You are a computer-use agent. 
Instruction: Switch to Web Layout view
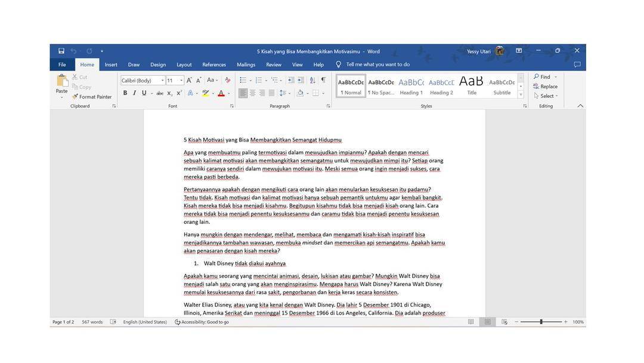tap(504, 322)
